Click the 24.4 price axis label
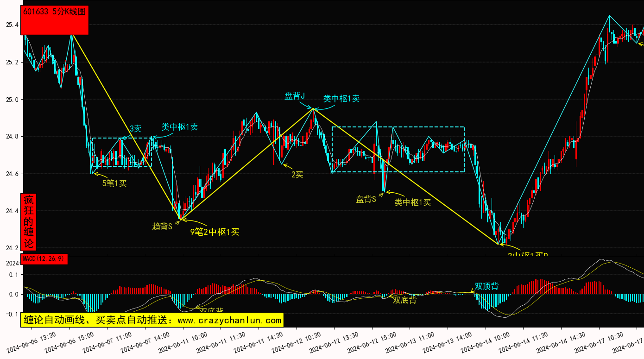 12,211
